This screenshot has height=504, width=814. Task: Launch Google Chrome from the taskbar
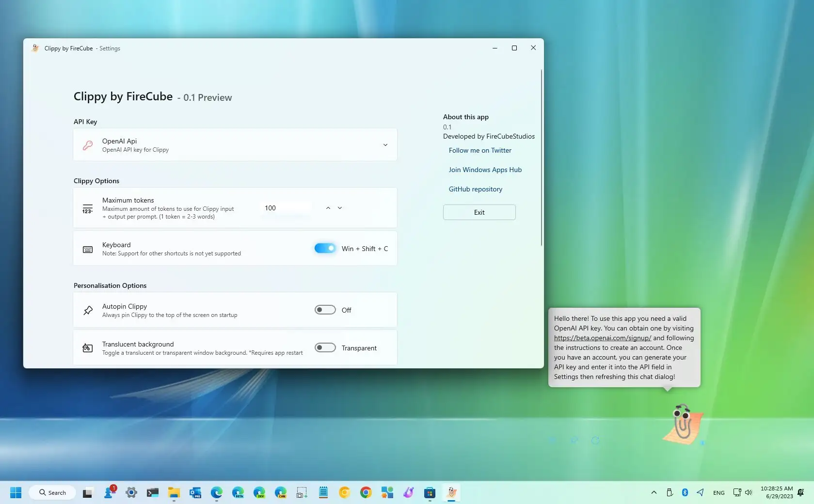click(x=365, y=492)
